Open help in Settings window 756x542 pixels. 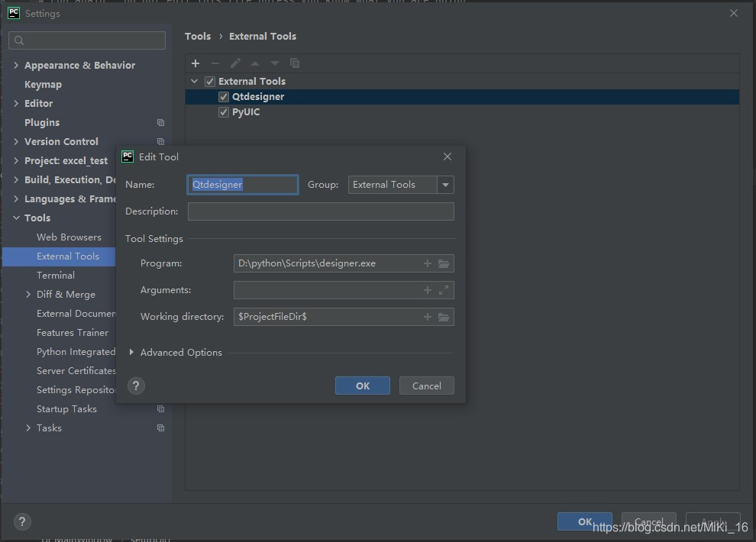pos(22,521)
